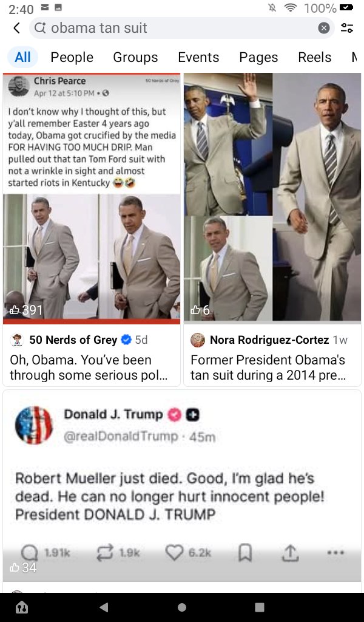
Task: Tap the Android back navigation button
Action: pyautogui.click(x=104, y=607)
